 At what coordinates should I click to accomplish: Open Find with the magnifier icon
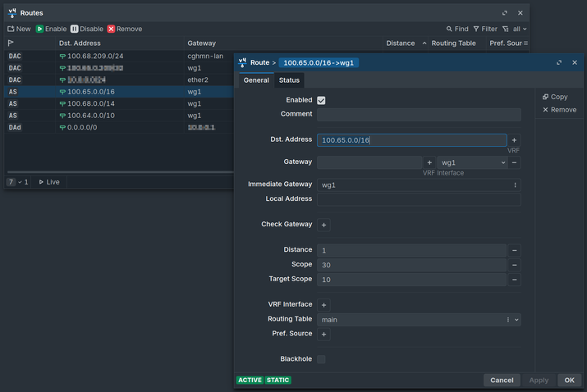449,29
